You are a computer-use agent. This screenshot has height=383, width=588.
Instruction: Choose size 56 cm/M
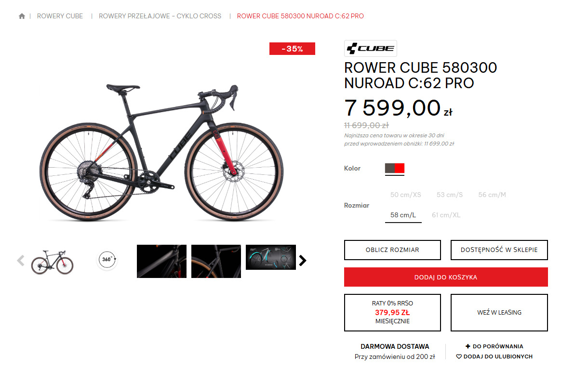click(x=492, y=195)
